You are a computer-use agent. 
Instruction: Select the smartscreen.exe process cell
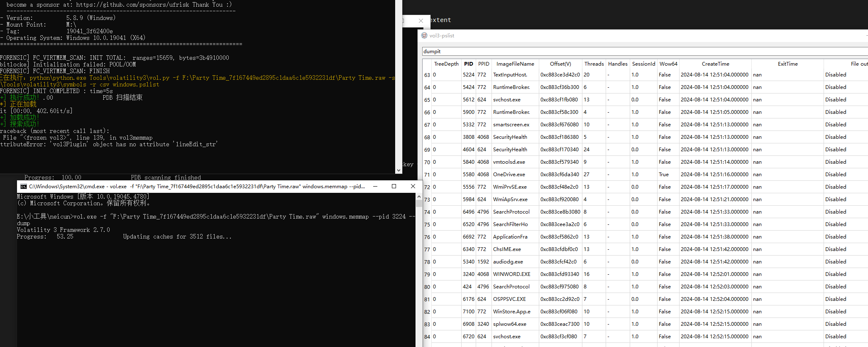click(x=515, y=125)
